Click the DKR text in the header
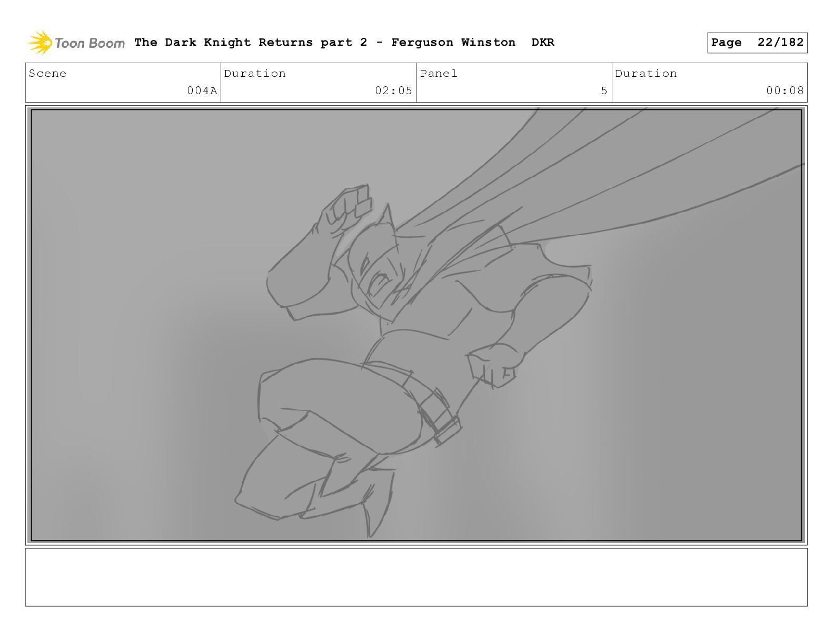 coord(543,42)
